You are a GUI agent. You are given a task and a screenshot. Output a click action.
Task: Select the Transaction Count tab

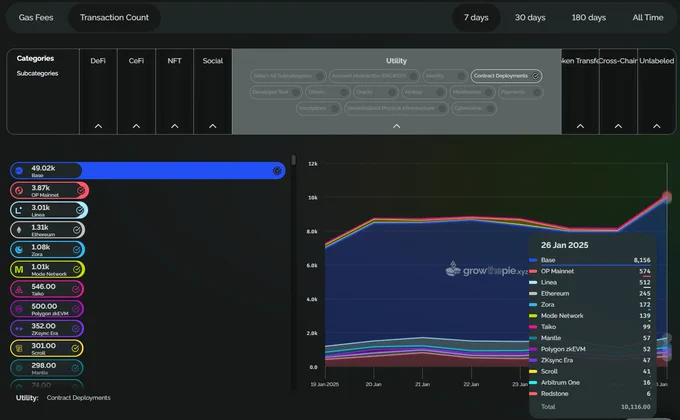(114, 18)
